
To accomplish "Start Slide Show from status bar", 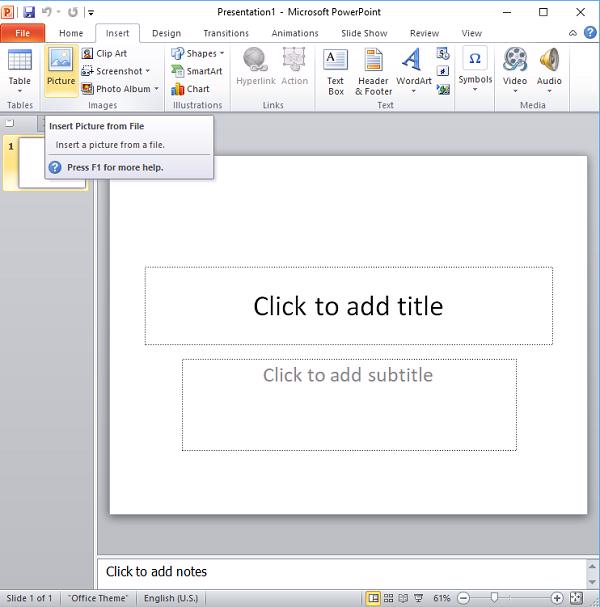I will pyautogui.click(x=418, y=598).
